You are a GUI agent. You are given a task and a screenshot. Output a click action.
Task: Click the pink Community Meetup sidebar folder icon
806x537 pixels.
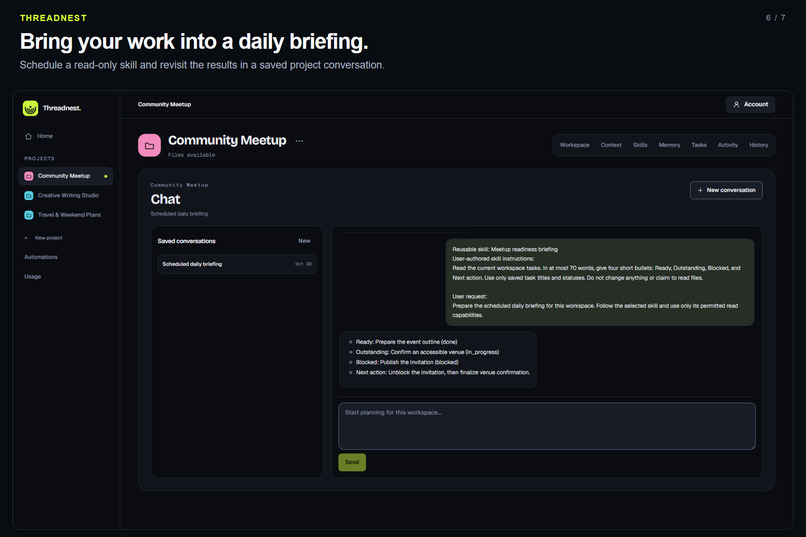point(29,176)
